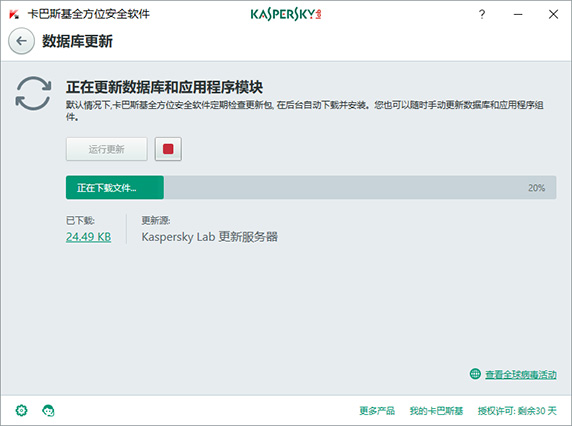Stop the update with red square button
Viewport: 572px width, 426px height.
tap(168, 149)
